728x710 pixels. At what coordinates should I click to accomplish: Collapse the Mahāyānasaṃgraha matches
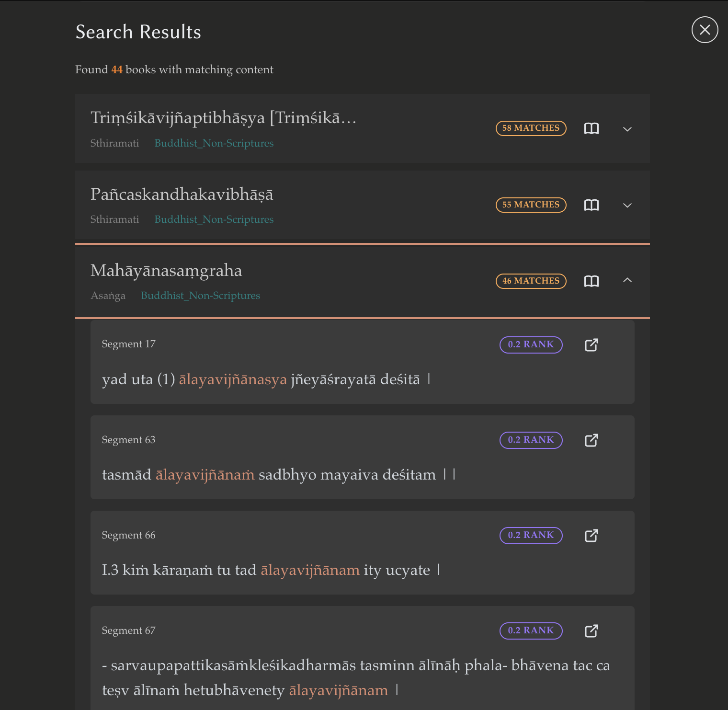click(x=627, y=280)
